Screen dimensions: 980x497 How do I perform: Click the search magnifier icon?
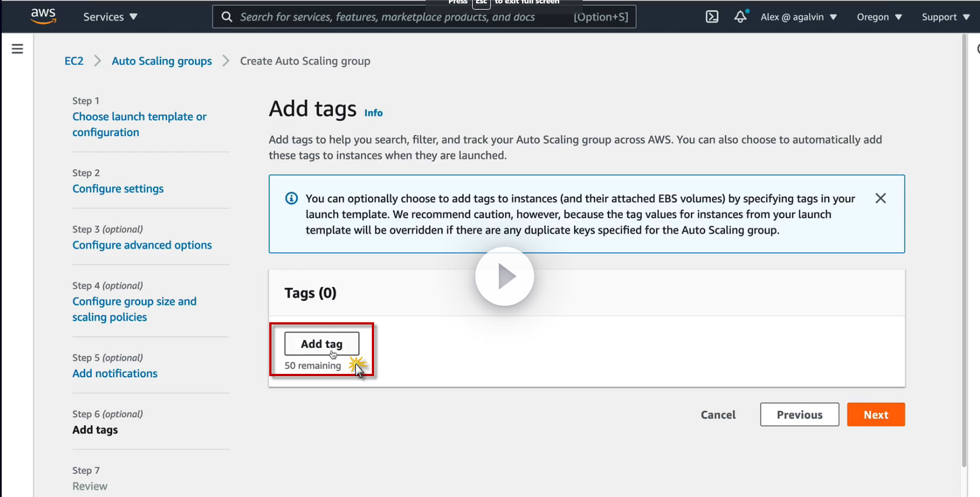click(x=227, y=17)
